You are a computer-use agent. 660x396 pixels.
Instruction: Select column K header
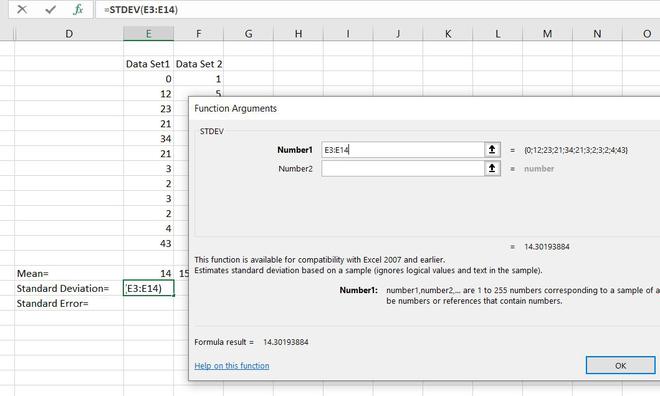[x=448, y=34]
